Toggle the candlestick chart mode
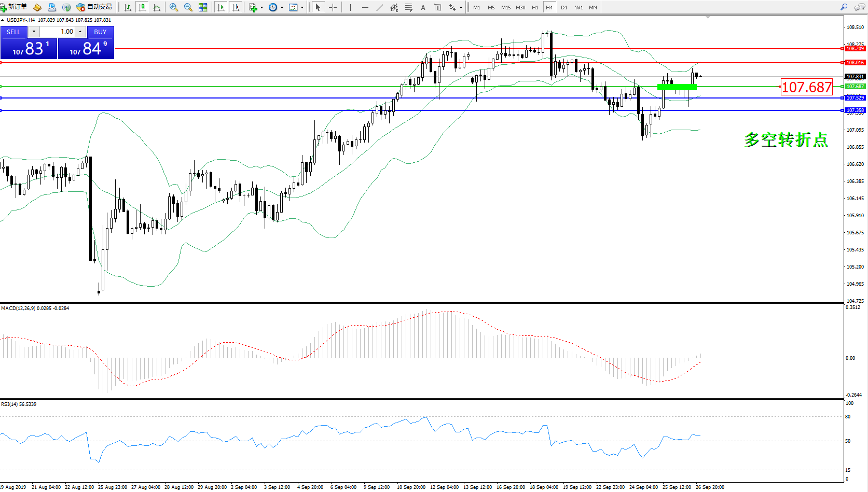This screenshot has height=492, width=868. [142, 7]
